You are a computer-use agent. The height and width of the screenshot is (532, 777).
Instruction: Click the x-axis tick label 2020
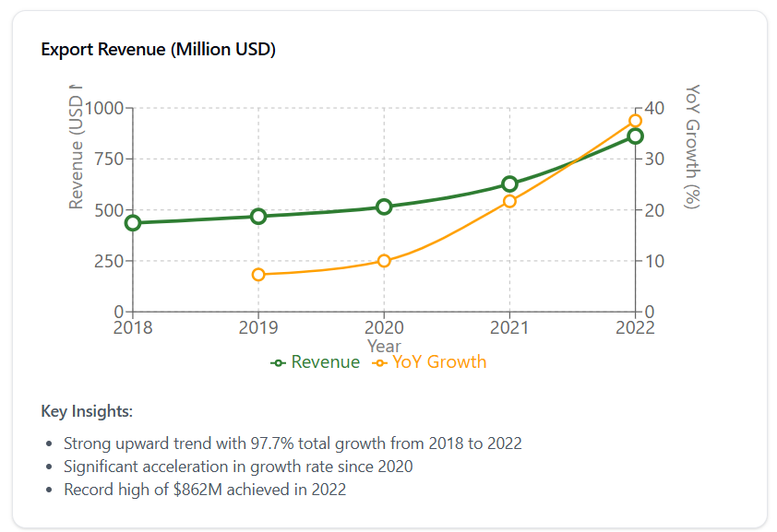pos(384,327)
